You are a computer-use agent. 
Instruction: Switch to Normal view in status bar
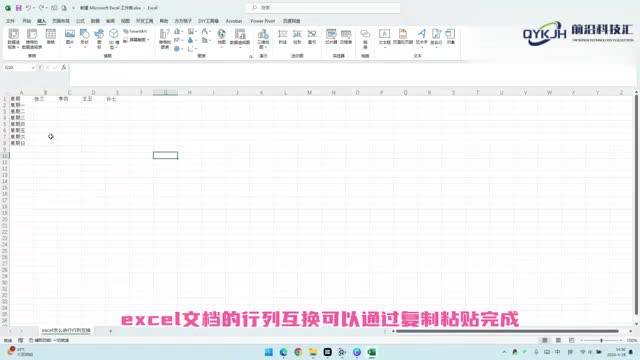544,340
